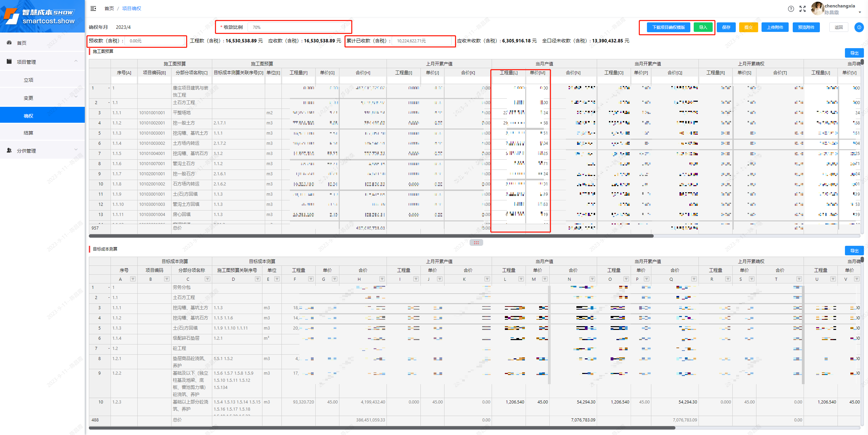Image resolution: width=868 pixels, height=435 pixels.
Task: Collapse row 1.2 砼工程 in 目标成本测算
Action: coord(109,349)
